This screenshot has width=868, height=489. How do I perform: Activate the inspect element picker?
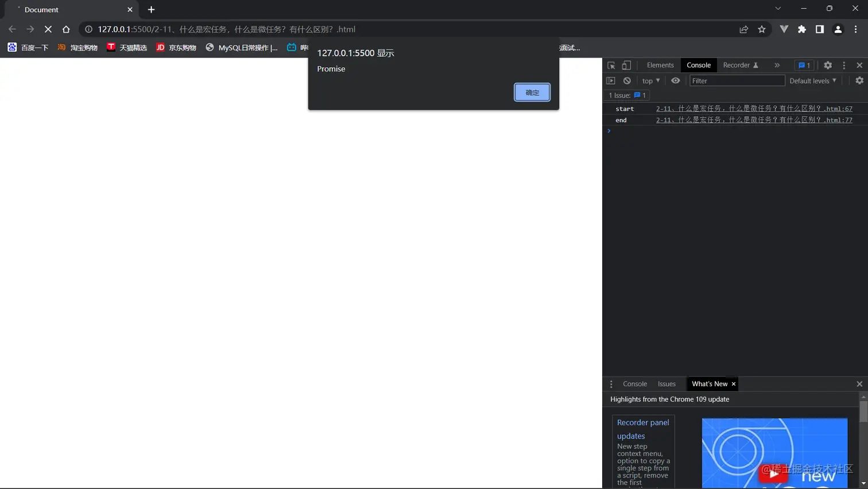pyautogui.click(x=611, y=66)
